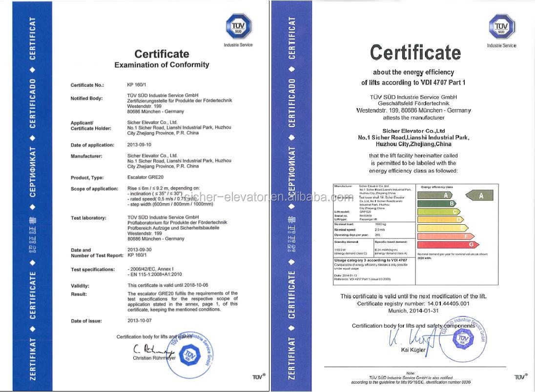Viewport: 537px width, 392px height.
Task: Click the "Test specifications:" label
Action: click(x=93, y=270)
